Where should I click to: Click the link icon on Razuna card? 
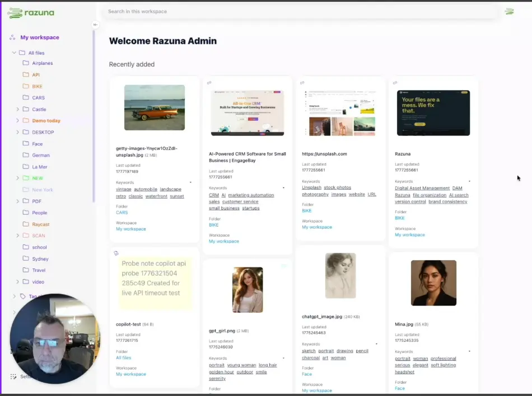(x=395, y=83)
